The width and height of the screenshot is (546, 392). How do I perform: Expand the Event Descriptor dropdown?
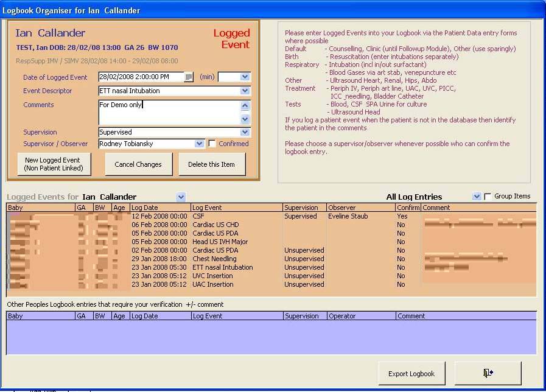(x=245, y=91)
